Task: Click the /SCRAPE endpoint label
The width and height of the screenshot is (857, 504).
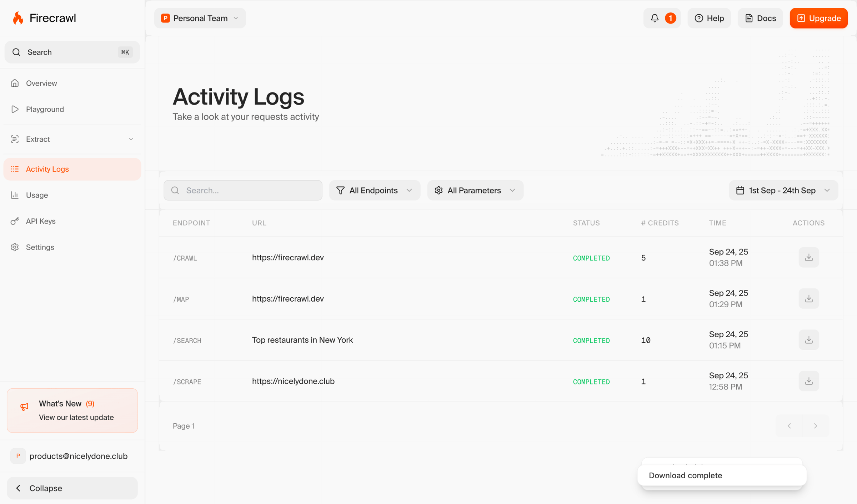Action: click(x=187, y=382)
